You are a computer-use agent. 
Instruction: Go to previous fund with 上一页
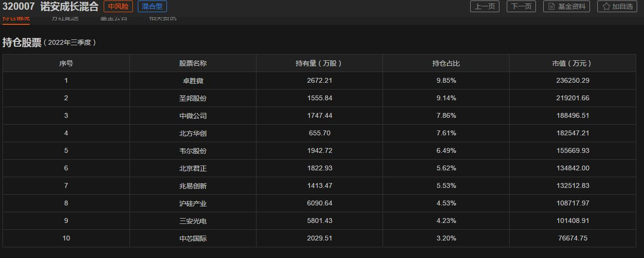point(484,6)
